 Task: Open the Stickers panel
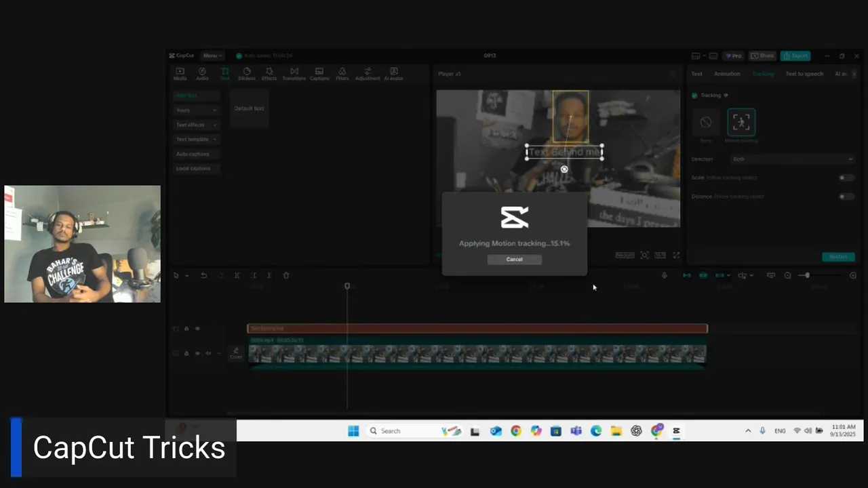point(247,74)
